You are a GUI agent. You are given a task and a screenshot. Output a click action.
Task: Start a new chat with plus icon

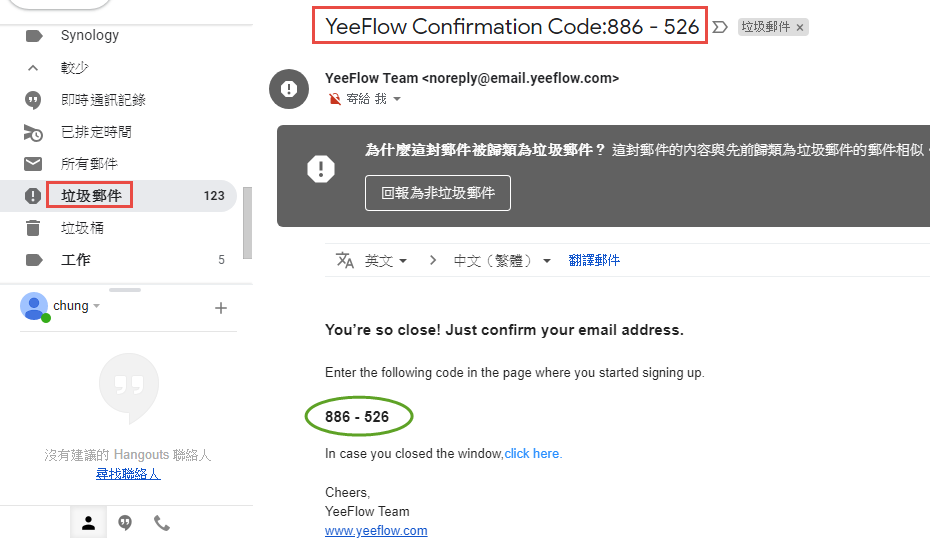pyautogui.click(x=221, y=308)
